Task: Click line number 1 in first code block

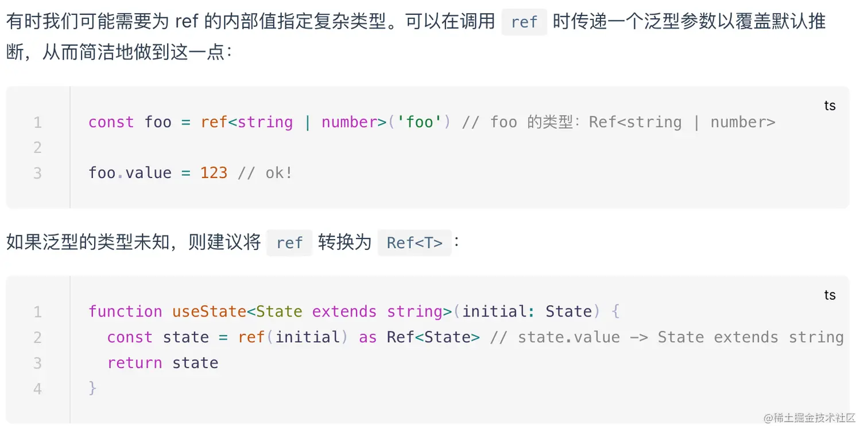Action: tap(37, 122)
